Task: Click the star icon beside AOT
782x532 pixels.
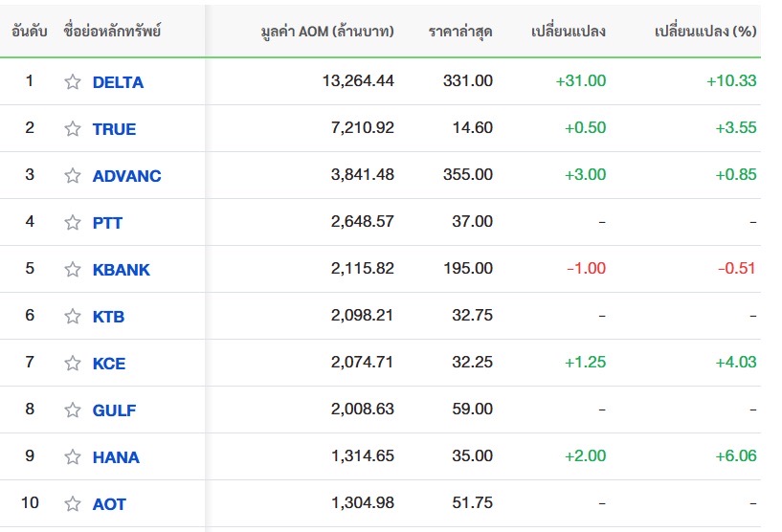Action: 73,503
